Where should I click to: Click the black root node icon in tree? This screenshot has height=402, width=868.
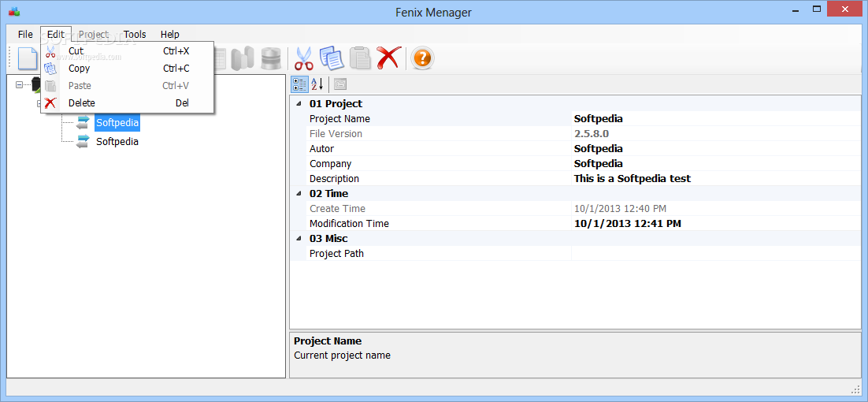[x=36, y=84]
